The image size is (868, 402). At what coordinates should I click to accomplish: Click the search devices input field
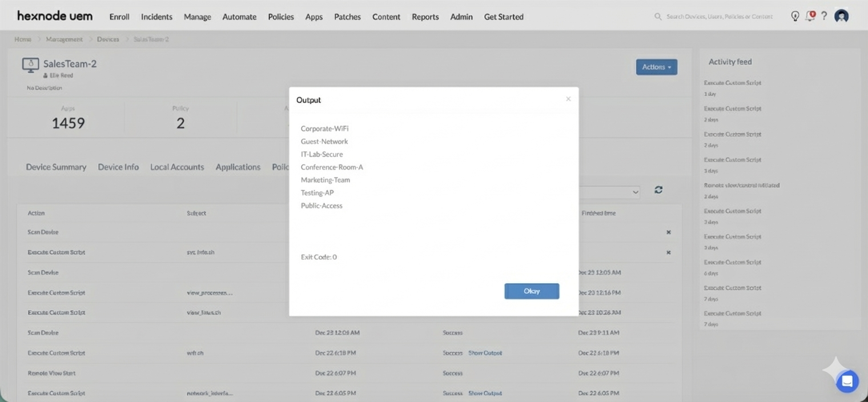point(720,17)
